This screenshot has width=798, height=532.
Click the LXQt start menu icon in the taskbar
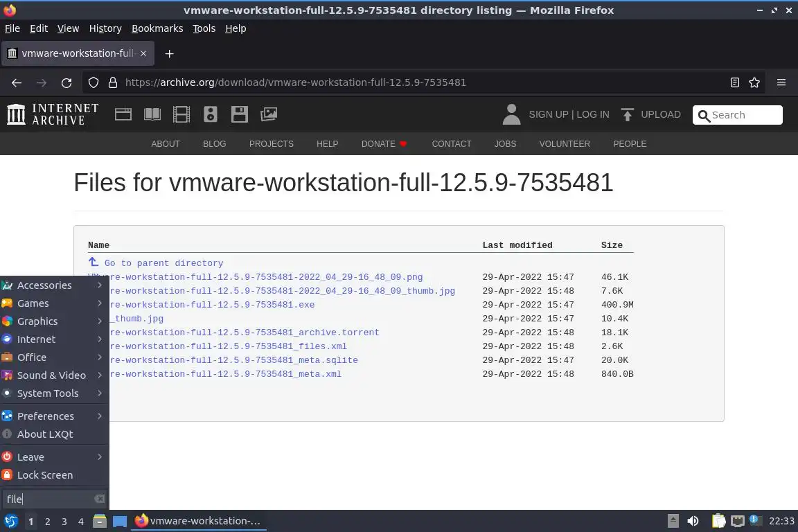[10, 521]
